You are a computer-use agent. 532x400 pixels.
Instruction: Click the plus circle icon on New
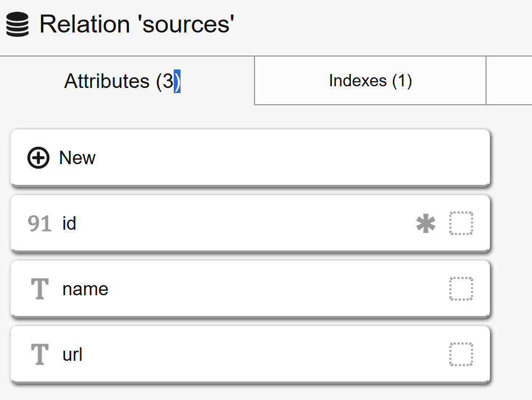pyautogui.click(x=38, y=158)
